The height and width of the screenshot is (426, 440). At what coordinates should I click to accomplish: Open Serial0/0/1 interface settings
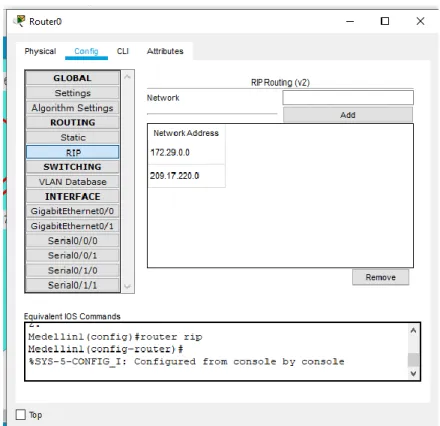tap(72, 255)
